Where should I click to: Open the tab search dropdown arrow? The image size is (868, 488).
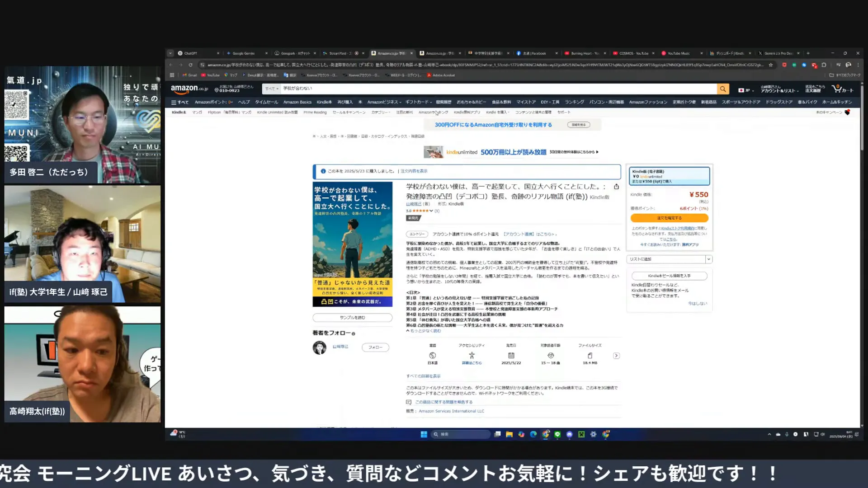[170, 53]
